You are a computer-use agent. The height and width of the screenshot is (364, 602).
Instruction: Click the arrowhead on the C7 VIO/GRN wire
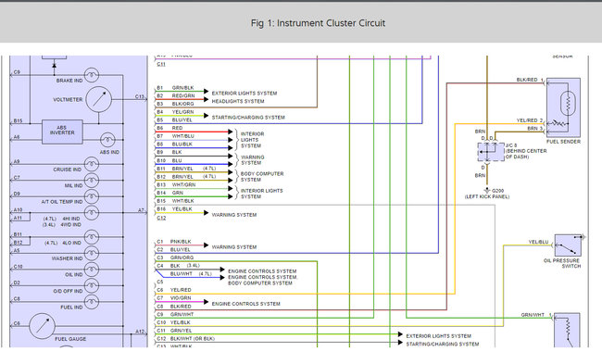pyautogui.click(x=207, y=302)
